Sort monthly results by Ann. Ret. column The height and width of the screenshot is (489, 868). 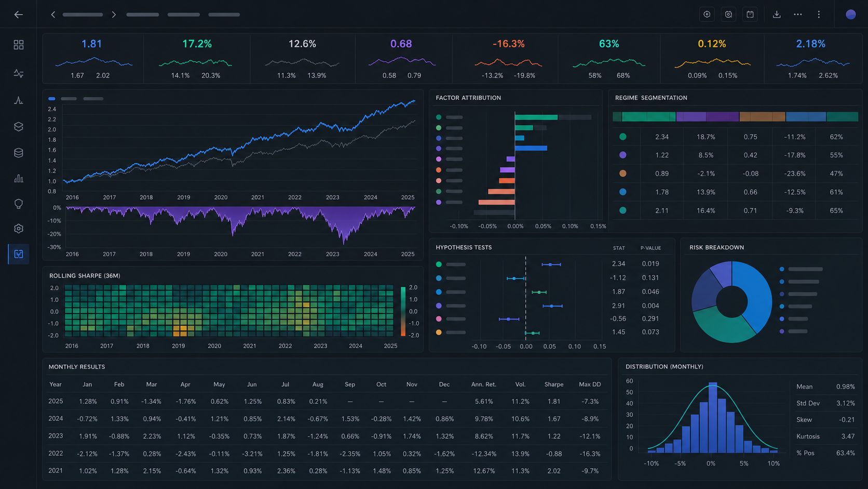[483, 385]
